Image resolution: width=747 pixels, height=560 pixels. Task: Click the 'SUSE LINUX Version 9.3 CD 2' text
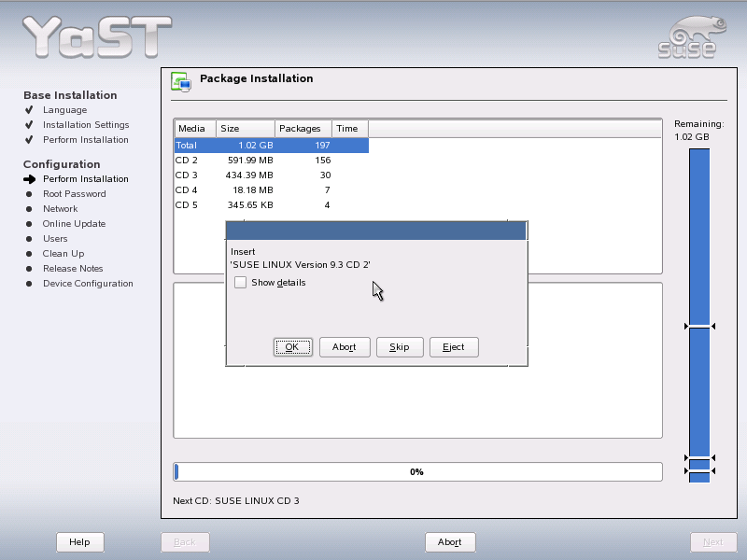pyautogui.click(x=300, y=265)
